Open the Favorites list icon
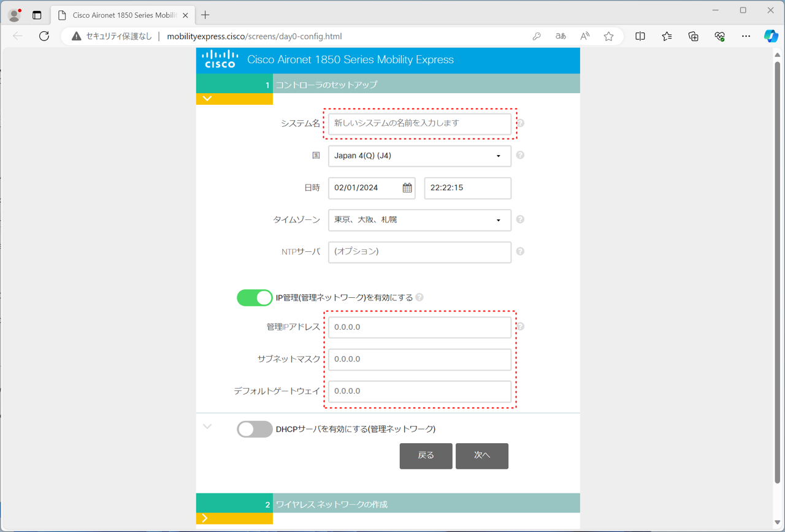The image size is (785, 532). 667,36
